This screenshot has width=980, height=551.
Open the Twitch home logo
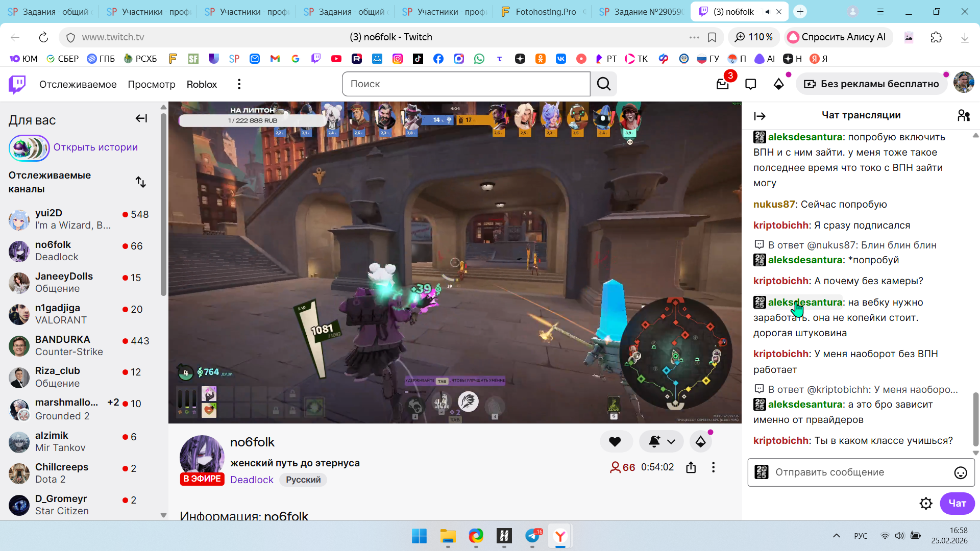(17, 84)
